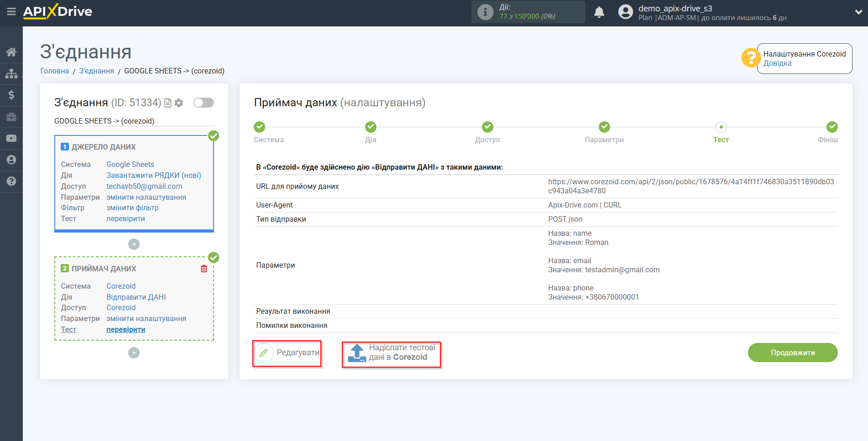Open the briefcase icon in sidebar
This screenshot has height=441, width=868.
click(11, 117)
